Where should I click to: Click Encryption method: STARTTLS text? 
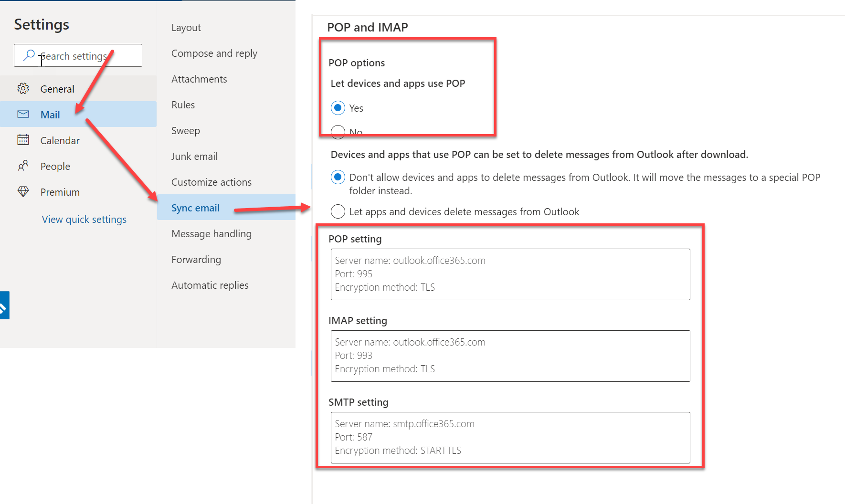click(x=398, y=451)
